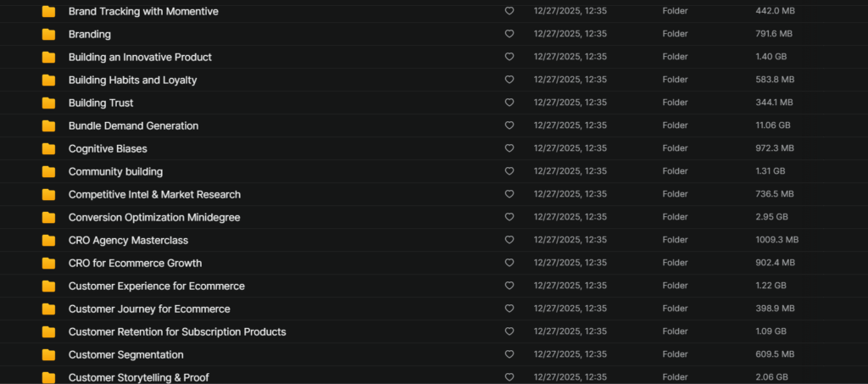This screenshot has height=384, width=868.
Task: Click the Customer Segmentation folder icon
Action: (x=48, y=355)
